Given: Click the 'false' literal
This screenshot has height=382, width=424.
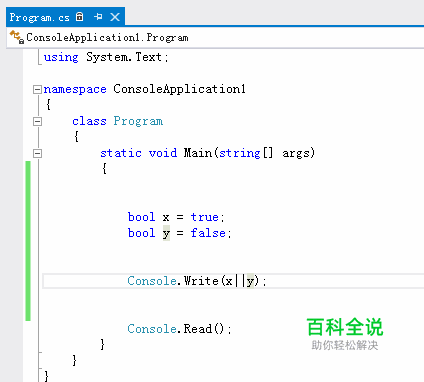Looking at the screenshot, I should pos(208,233).
